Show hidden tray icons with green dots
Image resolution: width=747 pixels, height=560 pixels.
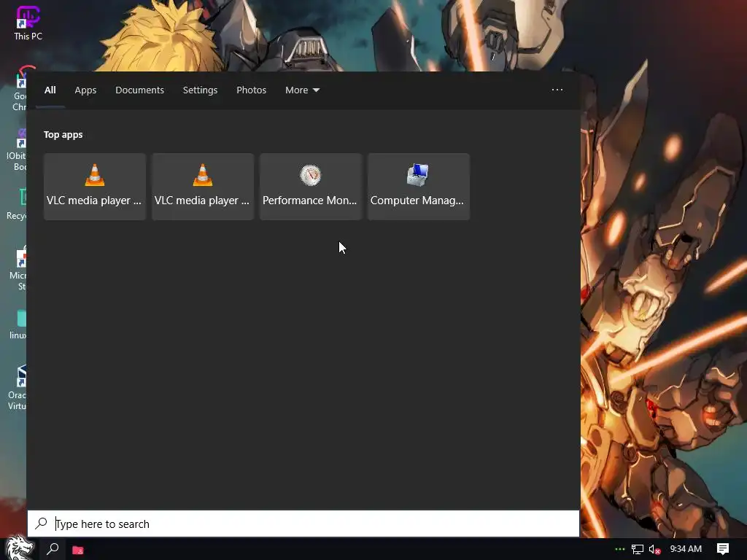(619, 549)
